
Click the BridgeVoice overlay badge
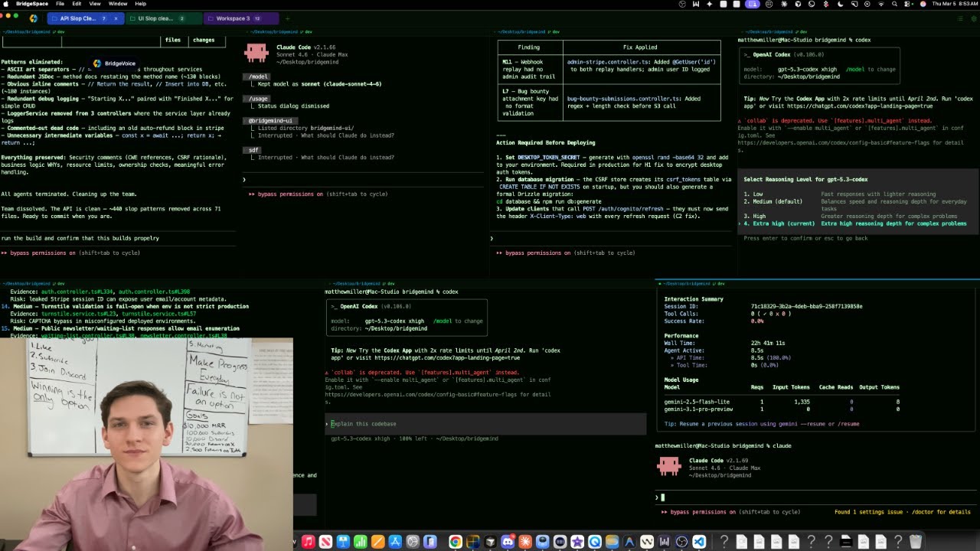115,64
